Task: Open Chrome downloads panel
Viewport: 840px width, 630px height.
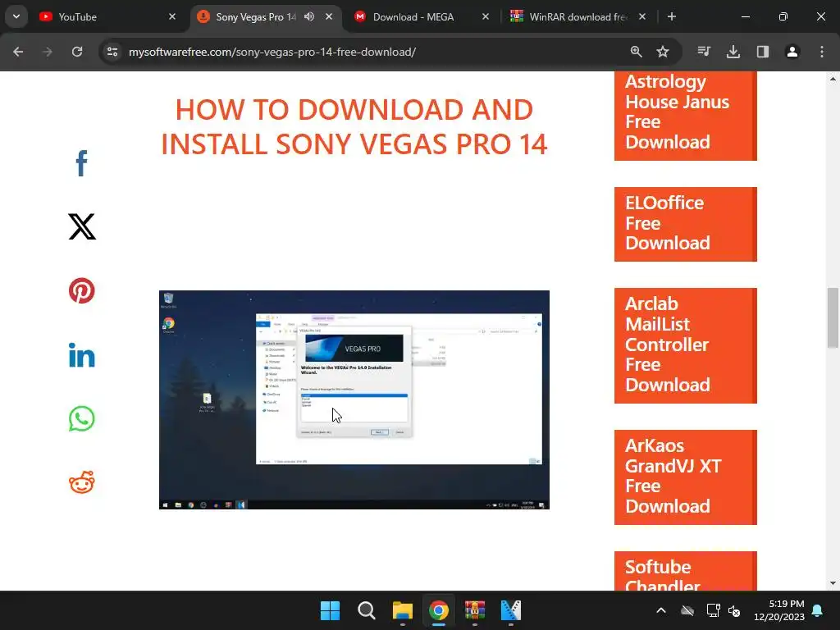Action: point(733,52)
